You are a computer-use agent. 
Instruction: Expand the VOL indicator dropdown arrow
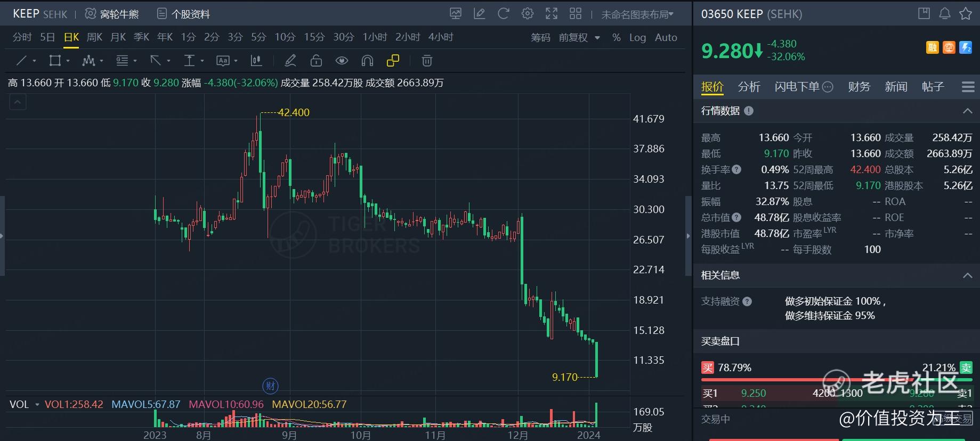[37, 405]
